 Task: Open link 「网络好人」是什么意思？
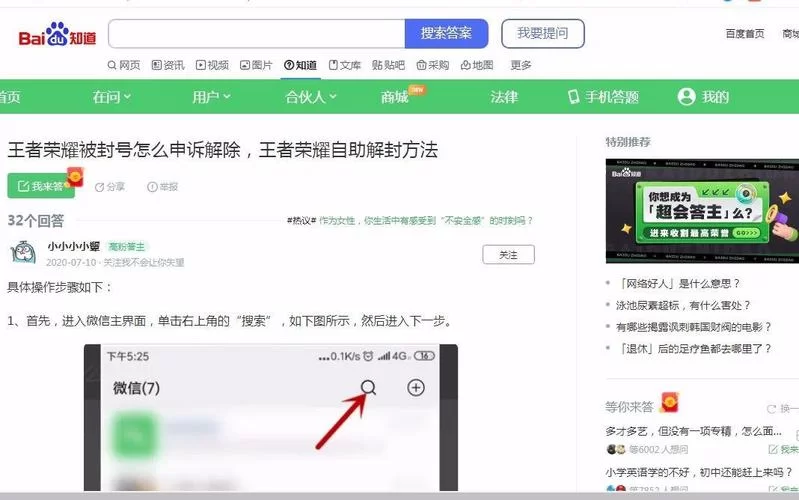[678, 284]
